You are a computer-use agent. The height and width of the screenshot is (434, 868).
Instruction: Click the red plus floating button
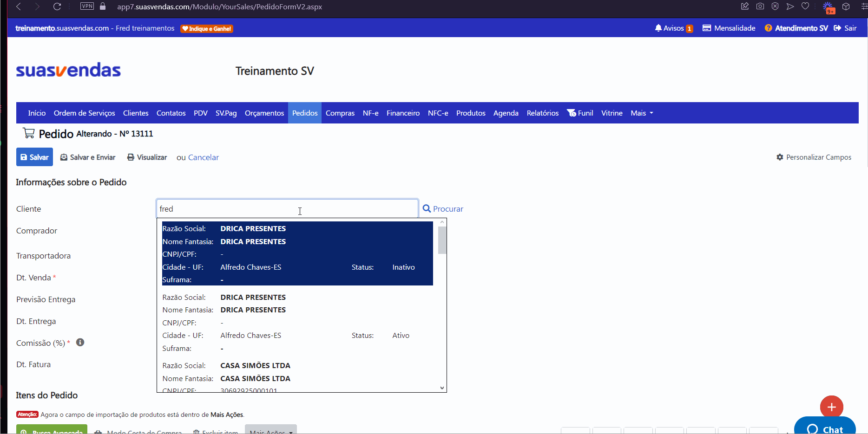click(832, 407)
